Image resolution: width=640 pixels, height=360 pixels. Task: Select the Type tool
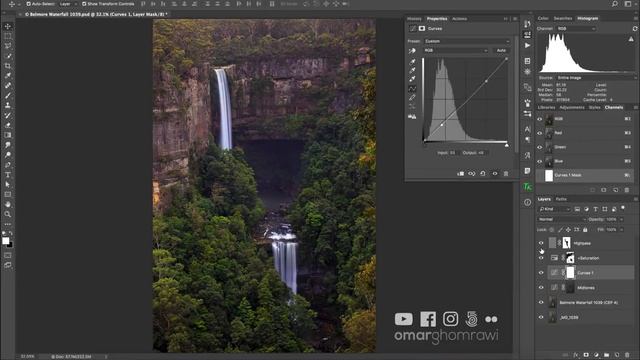pyautogui.click(x=8, y=175)
